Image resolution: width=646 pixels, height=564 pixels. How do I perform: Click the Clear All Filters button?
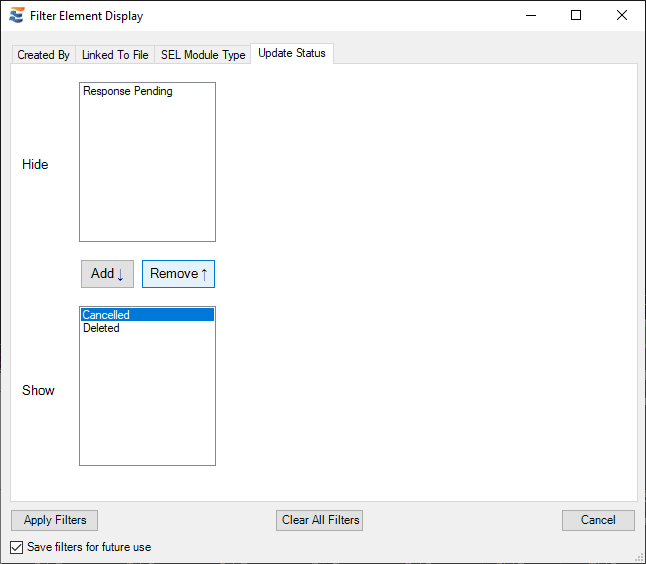[x=320, y=520]
